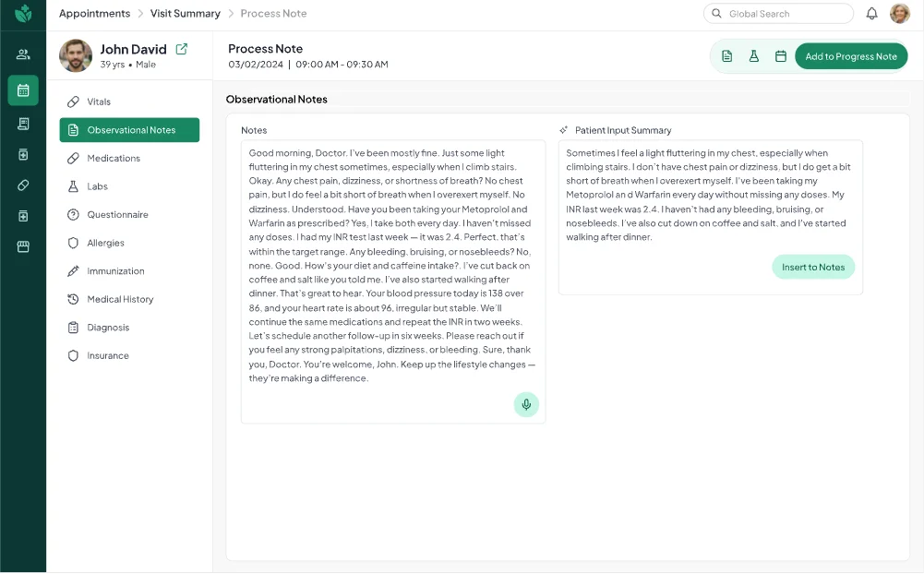
Task: Click the notification bell icon
Action: 871,13
